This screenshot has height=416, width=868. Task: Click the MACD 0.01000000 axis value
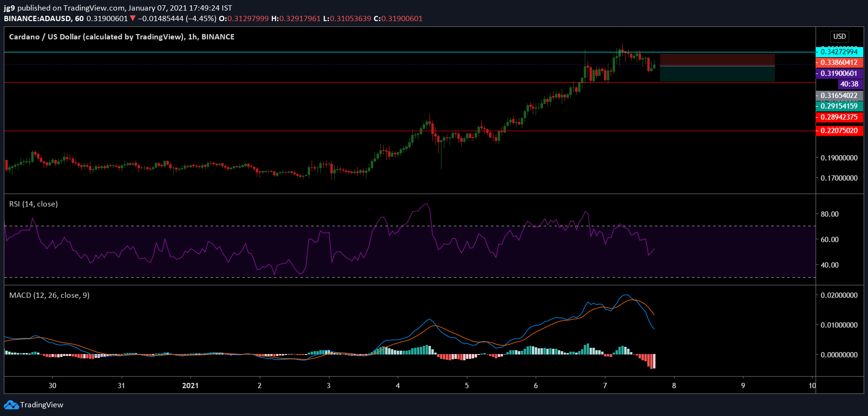tap(839, 325)
